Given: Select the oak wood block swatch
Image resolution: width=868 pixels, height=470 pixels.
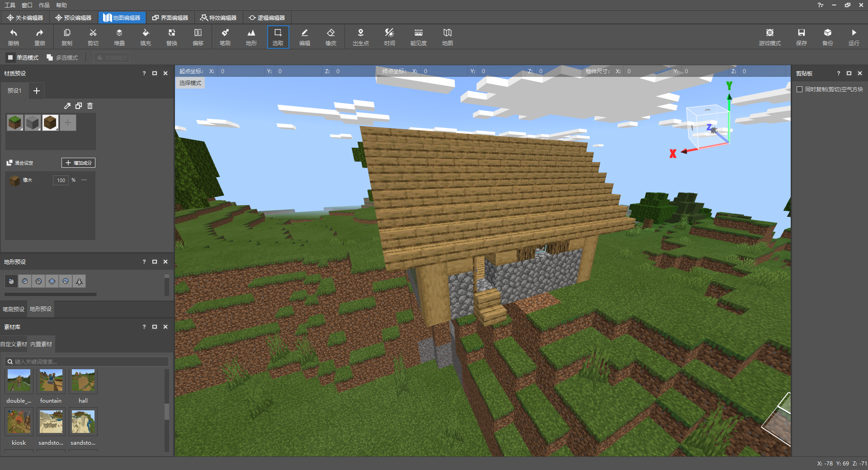Looking at the screenshot, I should click(x=50, y=122).
